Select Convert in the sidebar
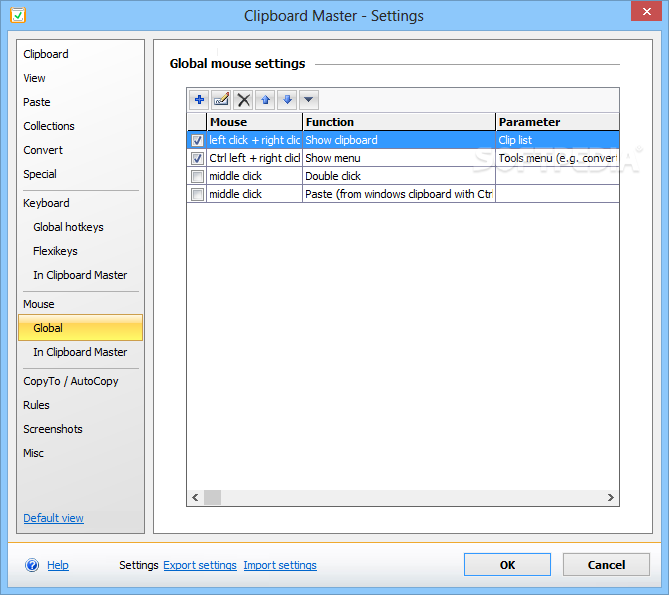This screenshot has height=595, width=669. [43, 150]
